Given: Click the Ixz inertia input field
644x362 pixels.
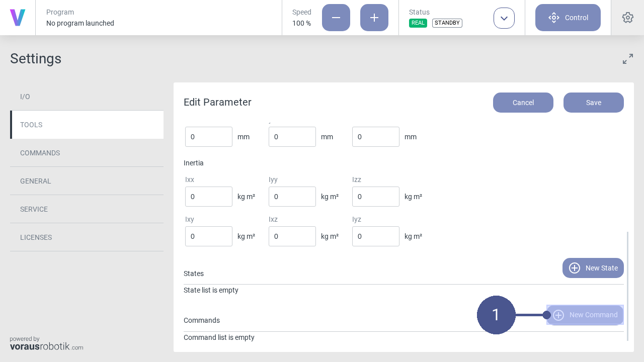Looking at the screenshot, I should click(x=292, y=236).
